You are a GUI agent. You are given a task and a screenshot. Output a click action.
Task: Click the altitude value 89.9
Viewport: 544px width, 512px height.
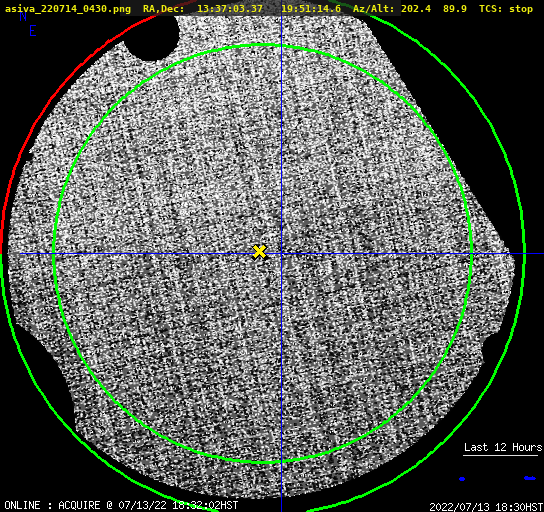click(x=454, y=9)
